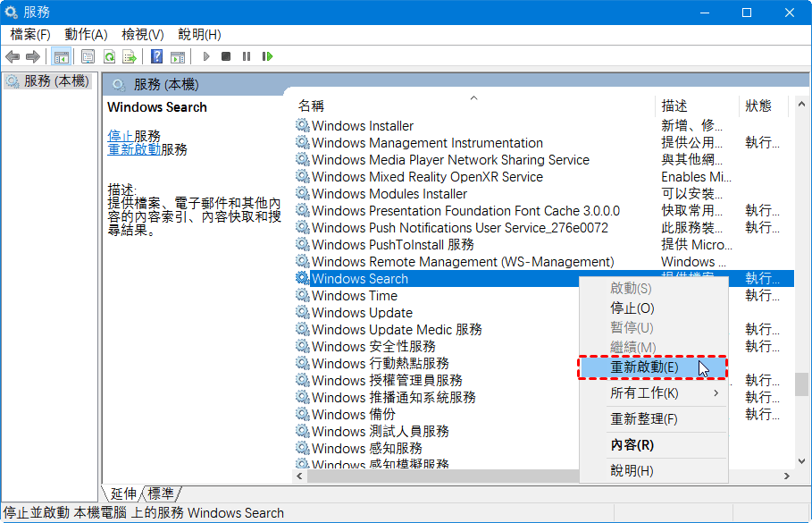812x523 pixels.
Task: Stop service using the toolbar stop button
Action: (x=226, y=56)
